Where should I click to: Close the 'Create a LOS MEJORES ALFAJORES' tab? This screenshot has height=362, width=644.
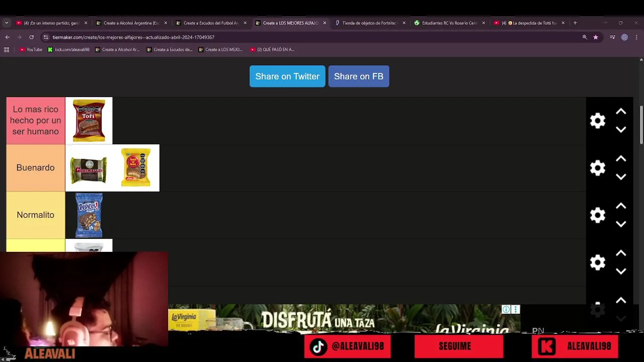(x=325, y=23)
